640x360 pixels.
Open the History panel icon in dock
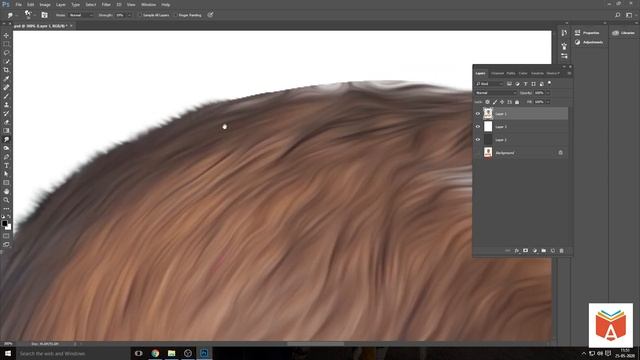pyautogui.click(x=564, y=33)
